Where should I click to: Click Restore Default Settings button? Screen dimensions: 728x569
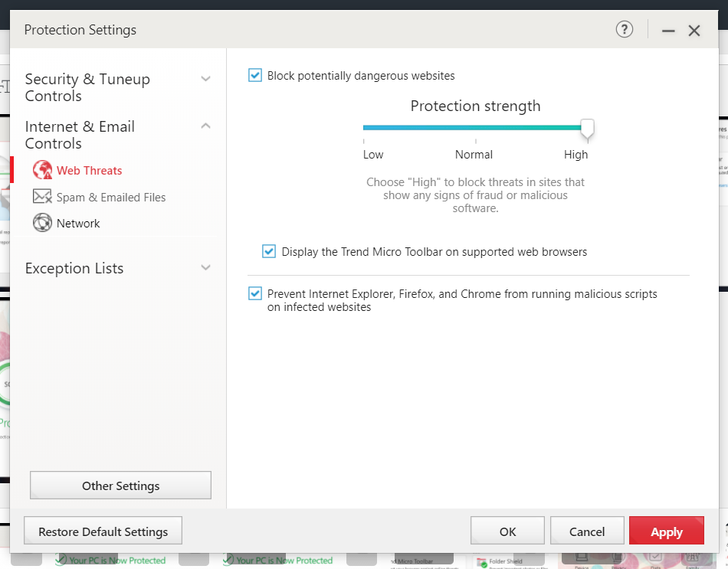pyautogui.click(x=103, y=531)
